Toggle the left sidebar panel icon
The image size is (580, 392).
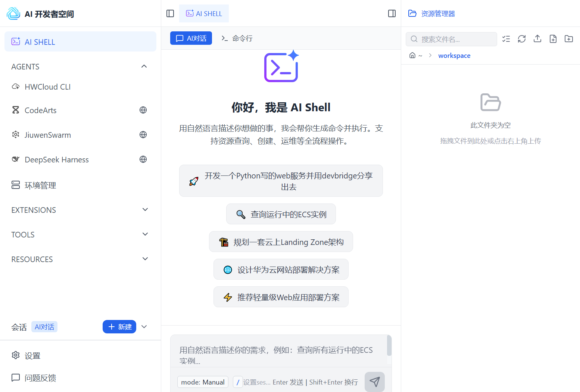point(170,13)
